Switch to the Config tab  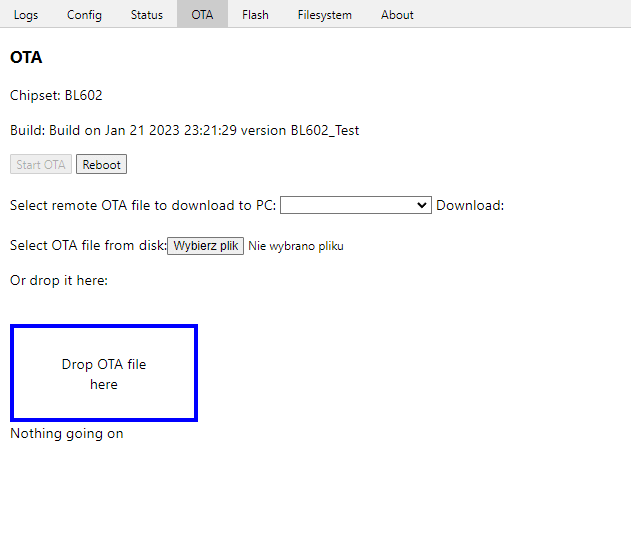(x=84, y=14)
